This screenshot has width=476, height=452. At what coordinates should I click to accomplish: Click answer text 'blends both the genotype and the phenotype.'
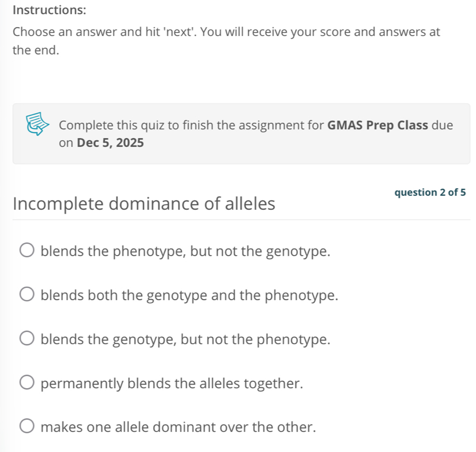[x=189, y=296]
